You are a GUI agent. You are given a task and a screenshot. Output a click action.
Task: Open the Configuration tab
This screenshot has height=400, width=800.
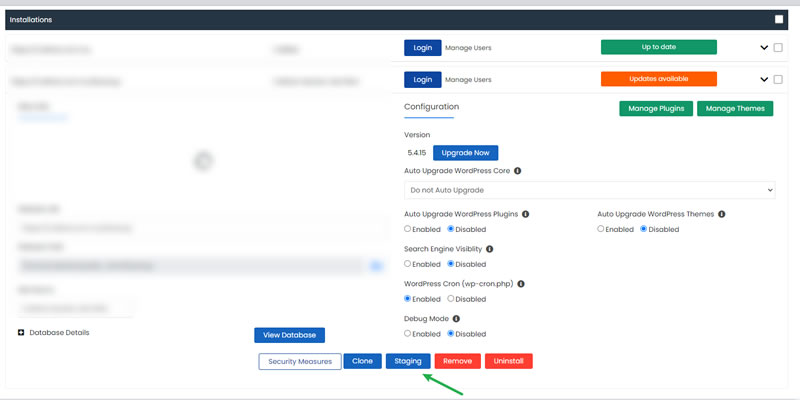pos(431,107)
